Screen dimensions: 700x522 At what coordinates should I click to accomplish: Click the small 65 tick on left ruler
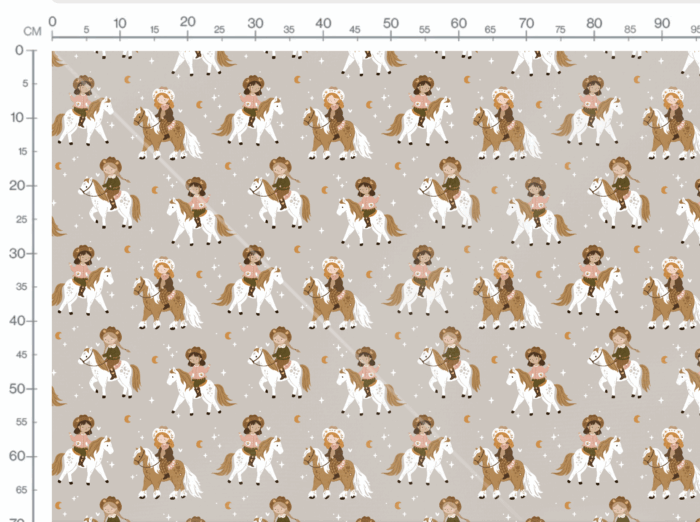pos(21,490)
